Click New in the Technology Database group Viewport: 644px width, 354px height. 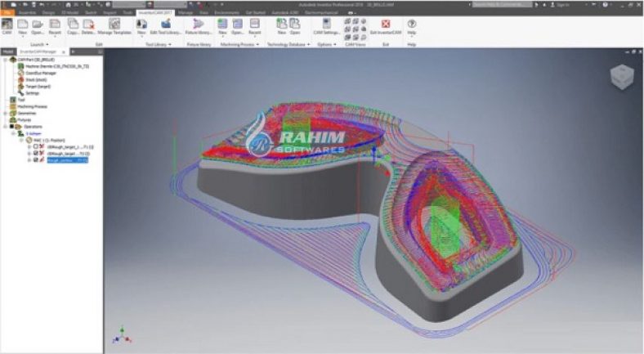[x=282, y=25]
